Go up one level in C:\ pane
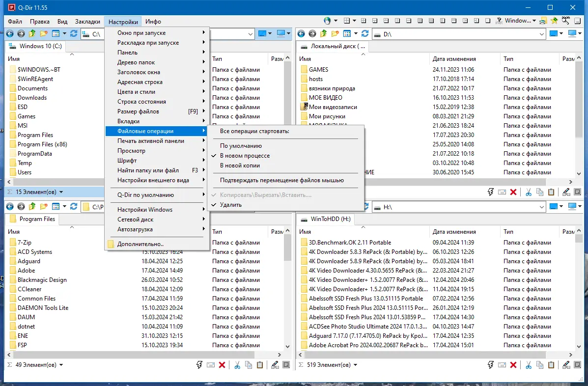This screenshot has width=588, height=386. 32,34
